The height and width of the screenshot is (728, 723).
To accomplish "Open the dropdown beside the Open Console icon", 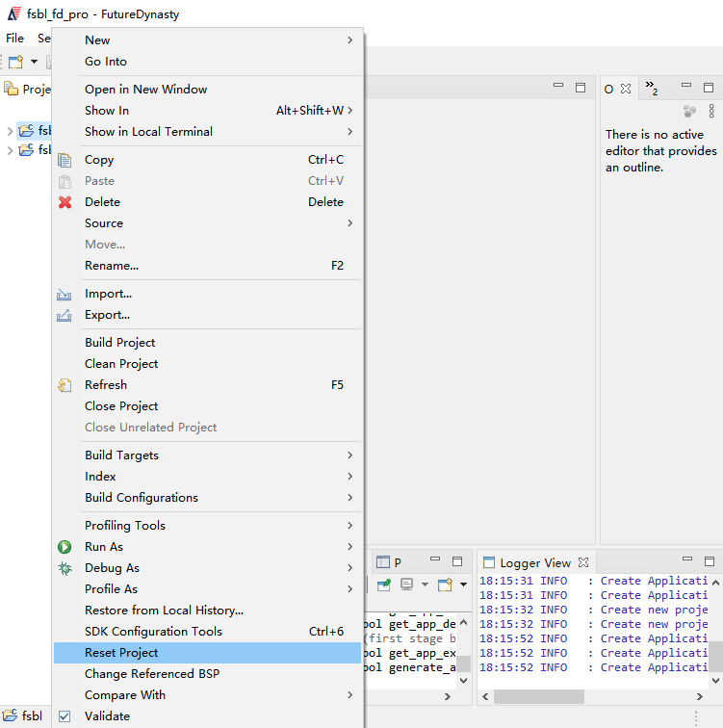I will click(x=463, y=585).
